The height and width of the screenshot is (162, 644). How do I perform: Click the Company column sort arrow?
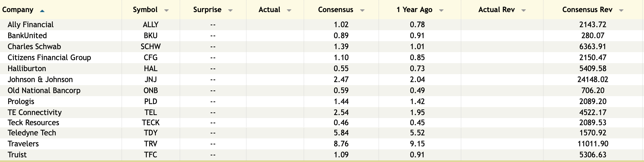[42, 11]
